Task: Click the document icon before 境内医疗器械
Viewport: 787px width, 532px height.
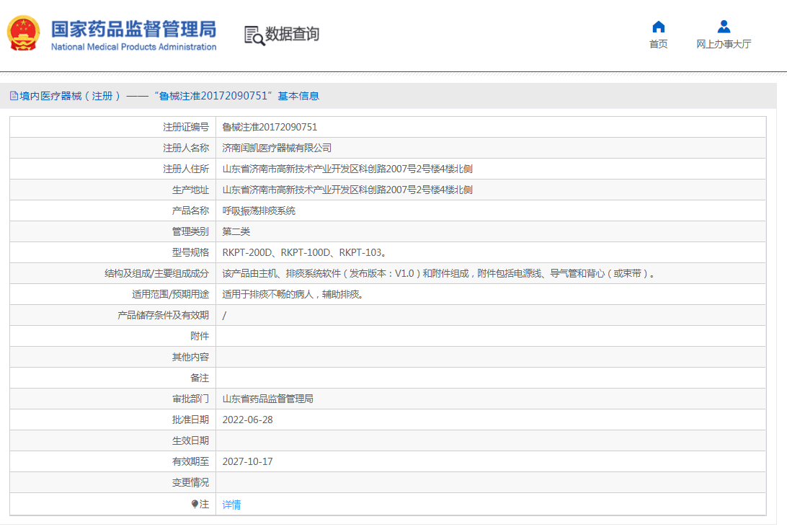Action: (x=14, y=96)
